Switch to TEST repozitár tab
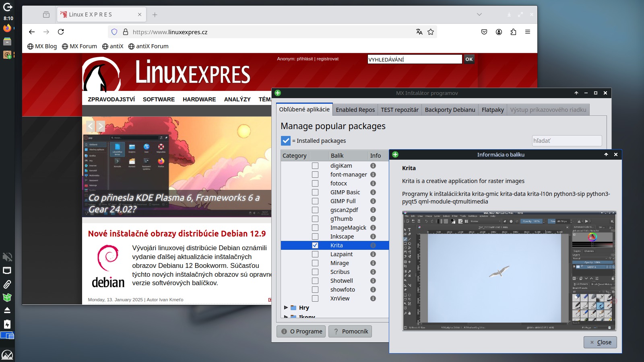644x362 pixels. tap(400, 110)
